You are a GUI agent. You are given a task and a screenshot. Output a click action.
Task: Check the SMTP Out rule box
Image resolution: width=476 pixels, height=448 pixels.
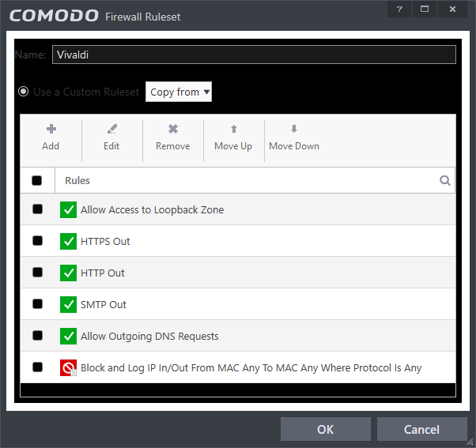click(37, 304)
